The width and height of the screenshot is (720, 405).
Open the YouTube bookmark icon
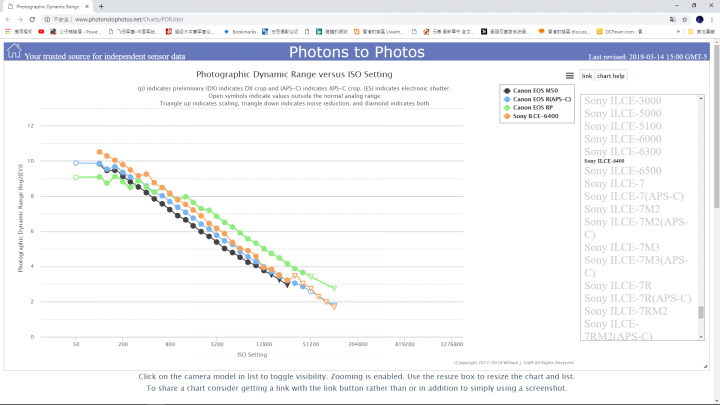[41, 32]
